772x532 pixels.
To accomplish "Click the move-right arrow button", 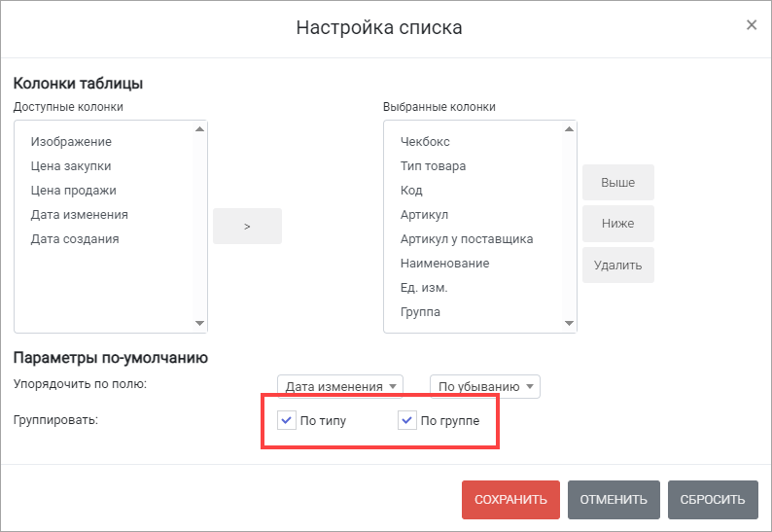I will pyautogui.click(x=247, y=226).
